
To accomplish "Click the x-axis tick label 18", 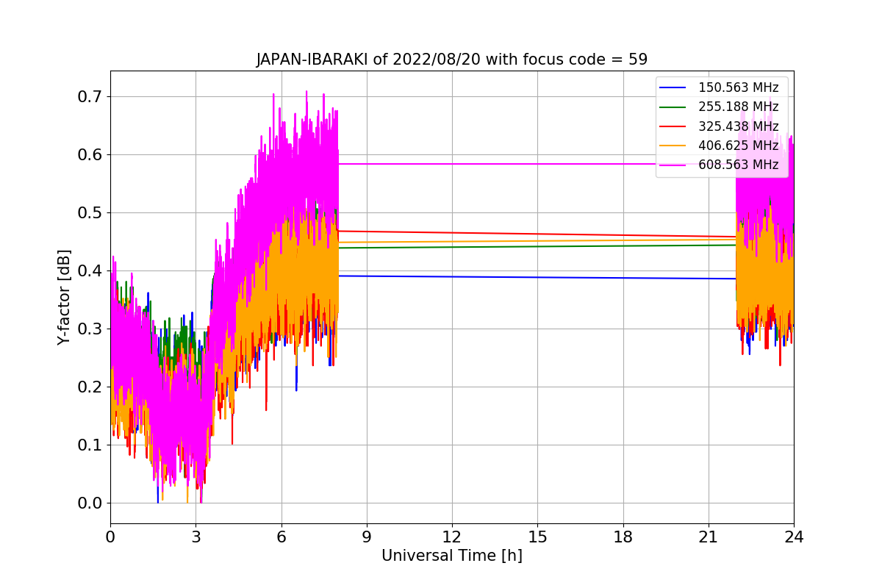I will pyautogui.click(x=623, y=537).
